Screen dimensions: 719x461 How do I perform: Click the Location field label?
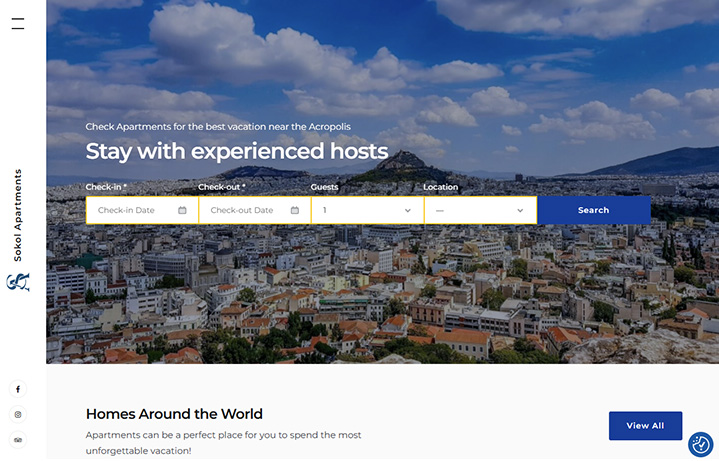[440, 187]
